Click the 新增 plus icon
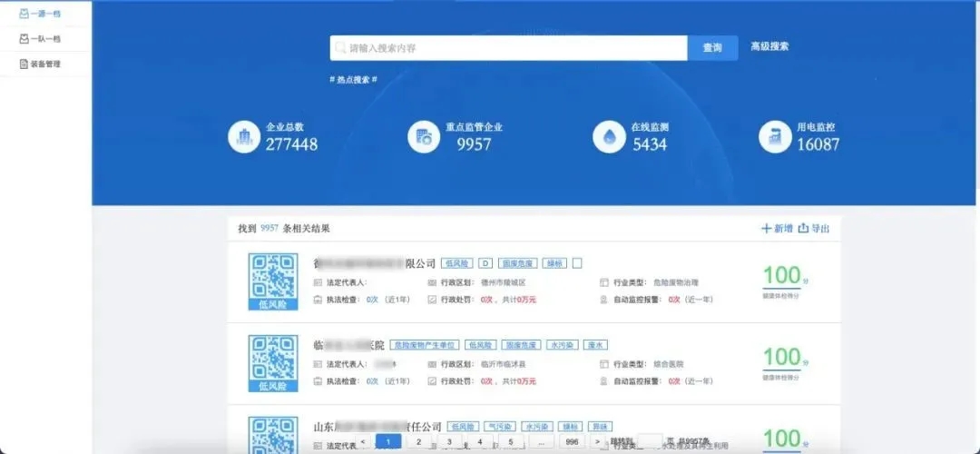The width and height of the screenshot is (980, 454). pos(766,229)
